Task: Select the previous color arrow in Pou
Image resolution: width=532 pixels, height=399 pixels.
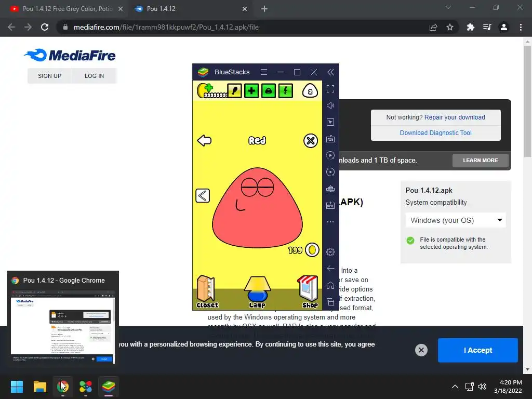Action: [x=203, y=196]
